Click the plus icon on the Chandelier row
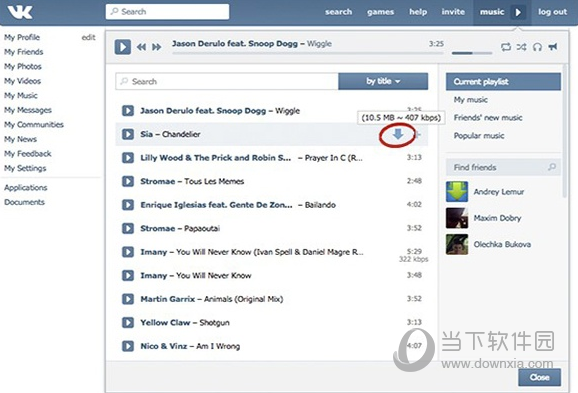 (418, 134)
